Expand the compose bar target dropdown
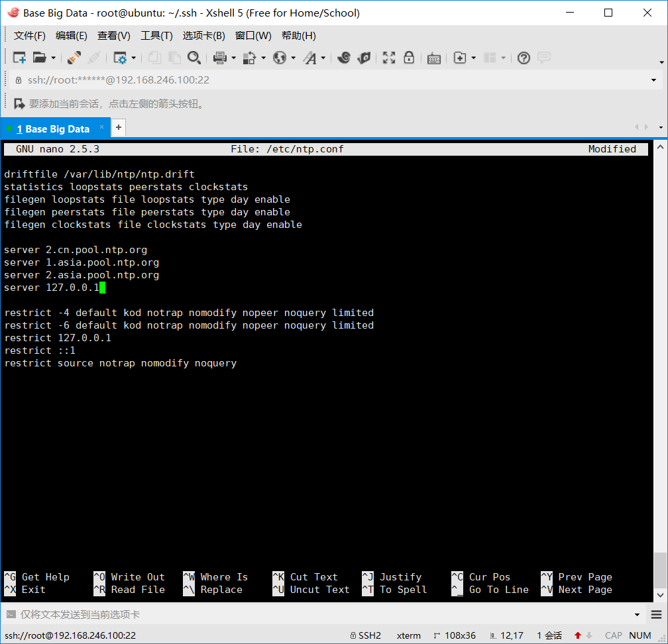This screenshot has height=644, width=668. pyautogui.click(x=638, y=615)
